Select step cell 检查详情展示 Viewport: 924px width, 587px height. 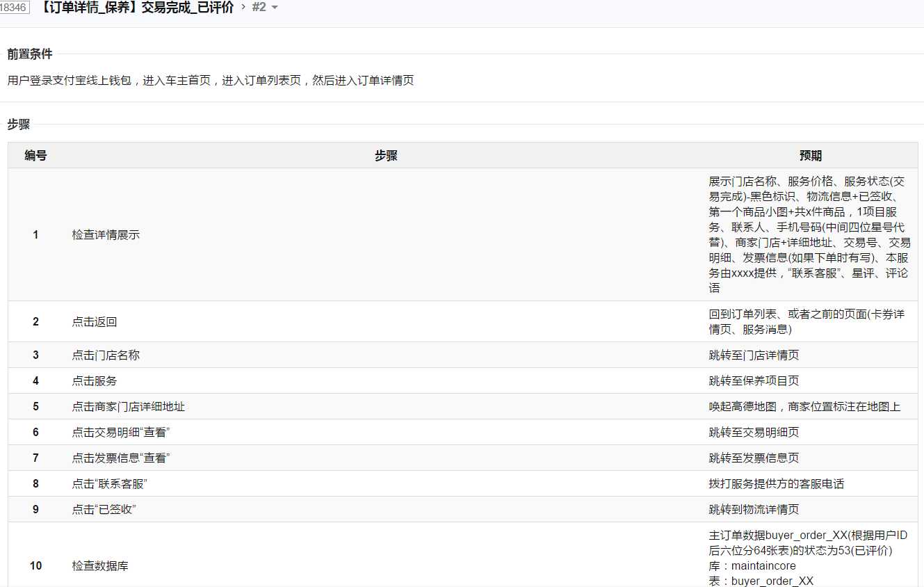106,235
